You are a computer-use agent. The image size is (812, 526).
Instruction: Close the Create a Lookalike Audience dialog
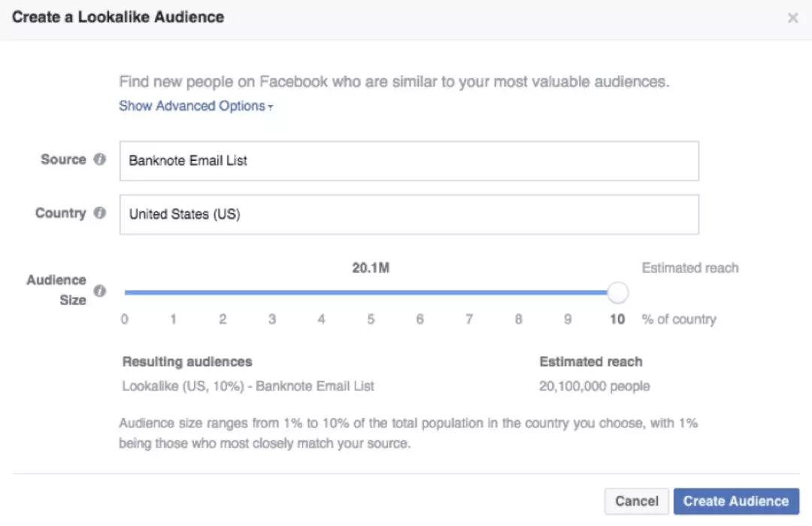792,18
